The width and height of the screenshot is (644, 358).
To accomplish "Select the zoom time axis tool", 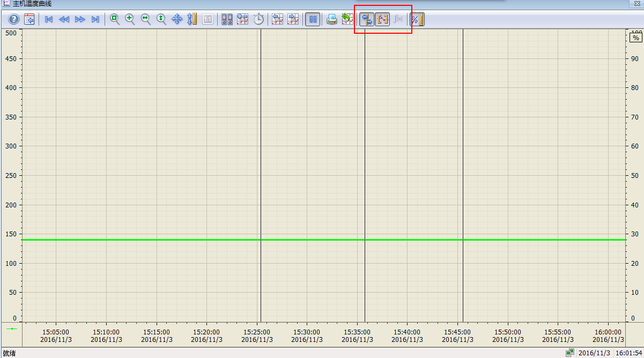I will pos(145,20).
